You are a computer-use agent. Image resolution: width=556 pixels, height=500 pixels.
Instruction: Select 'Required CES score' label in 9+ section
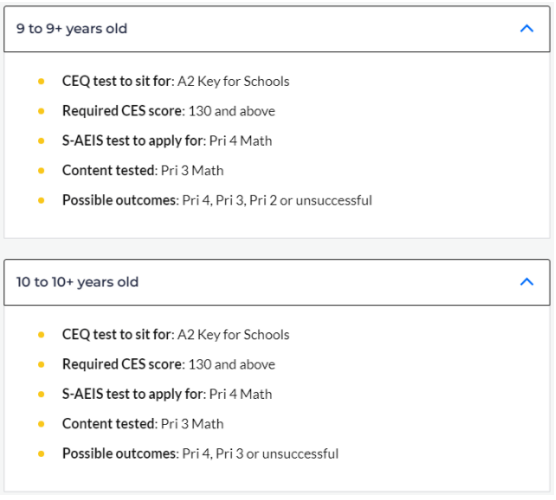click(x=123, y=111)
